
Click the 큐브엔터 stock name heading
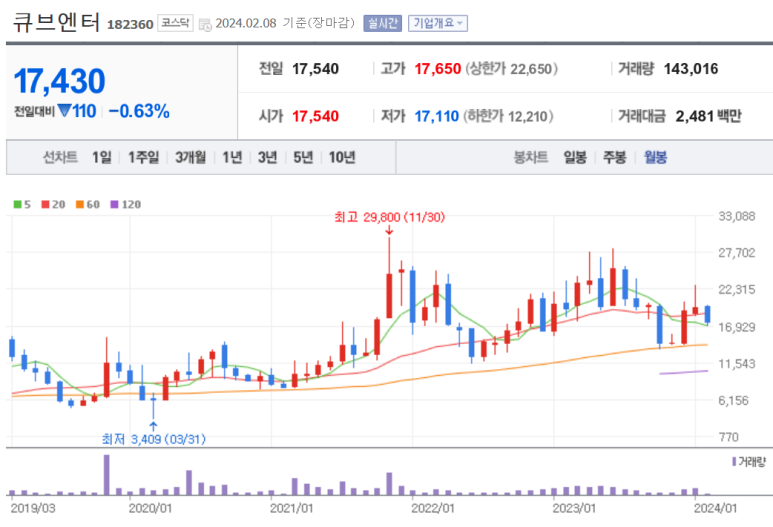[56, 22]
